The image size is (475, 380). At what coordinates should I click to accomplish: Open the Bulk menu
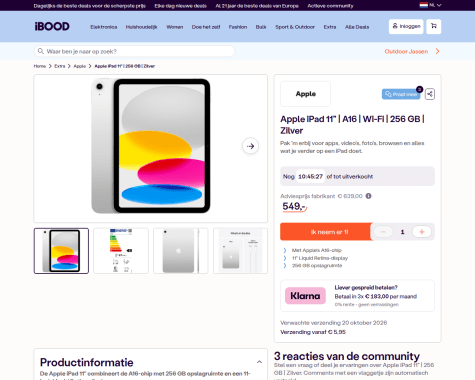click(261, 27)
